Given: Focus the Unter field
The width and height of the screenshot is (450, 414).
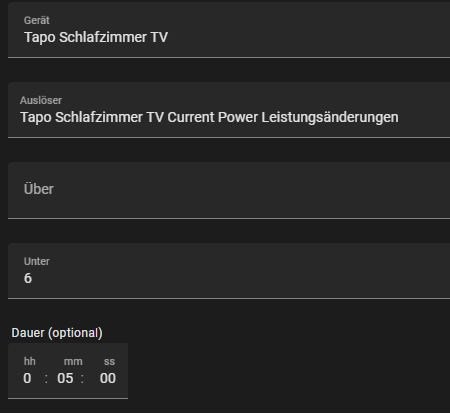Looking at the screenshot, I should click(x=229, y=271).
